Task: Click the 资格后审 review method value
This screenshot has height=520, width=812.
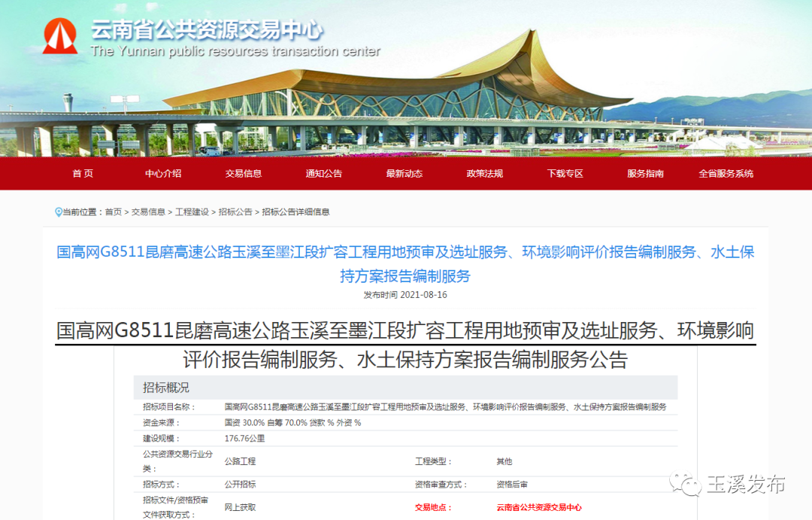Action: (512, 484)
